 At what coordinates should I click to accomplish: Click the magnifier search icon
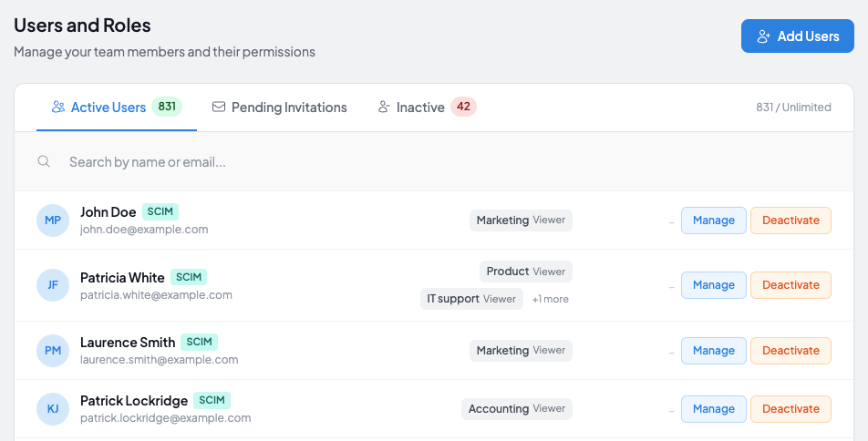point(44,161)
